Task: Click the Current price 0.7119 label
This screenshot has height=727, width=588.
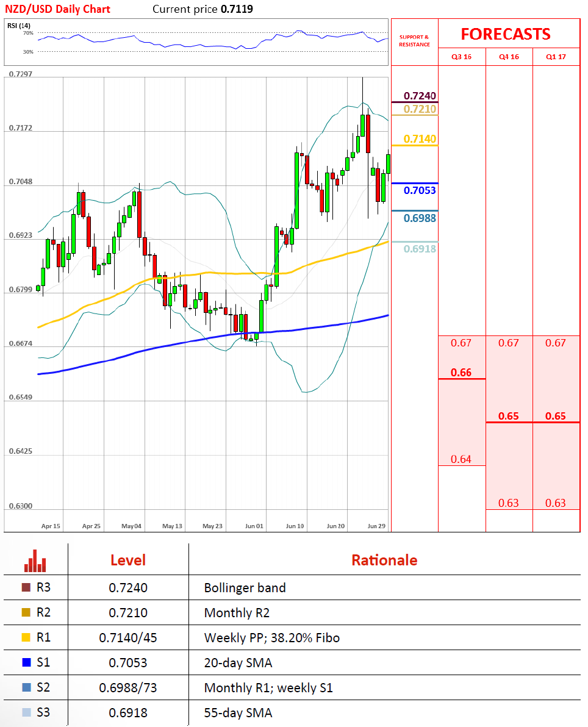Action: (203, 9)
